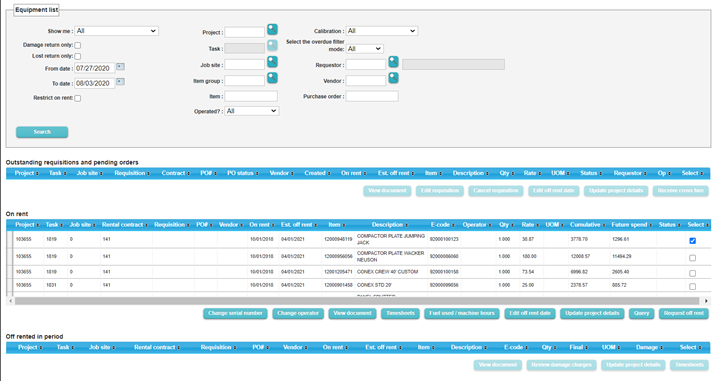The image size is (720, 381).
Task: Focus the Project input field
Action: (245, 32)
